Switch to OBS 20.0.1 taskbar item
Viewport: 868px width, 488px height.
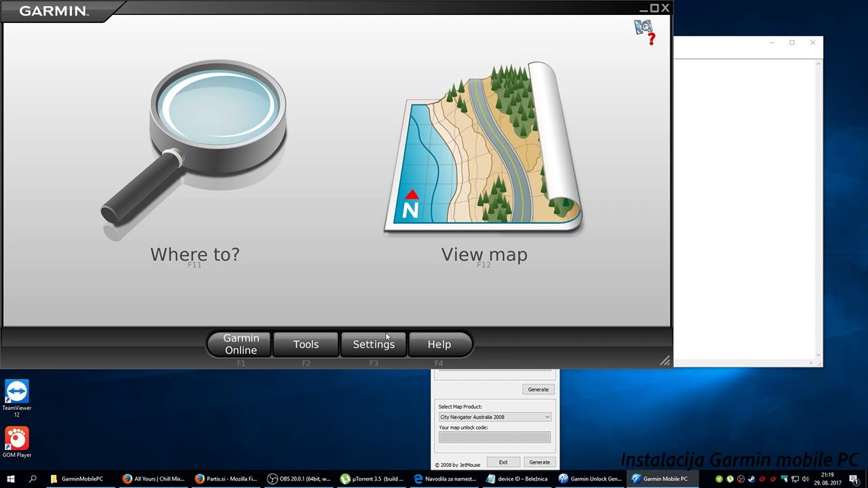pos(299,479)
